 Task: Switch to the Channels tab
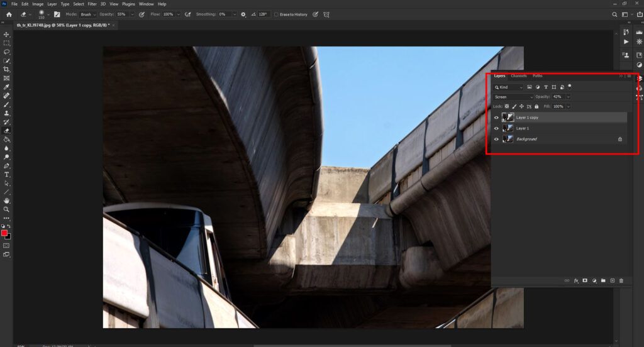coord(519,76)
